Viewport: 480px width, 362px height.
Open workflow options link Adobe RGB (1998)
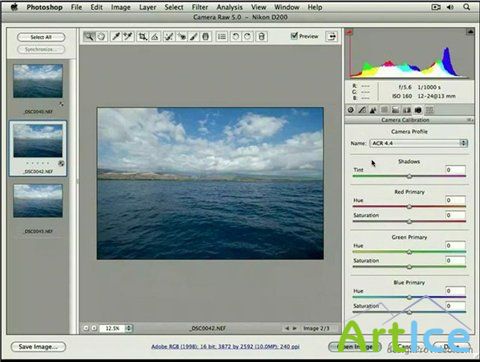(225, 347)
